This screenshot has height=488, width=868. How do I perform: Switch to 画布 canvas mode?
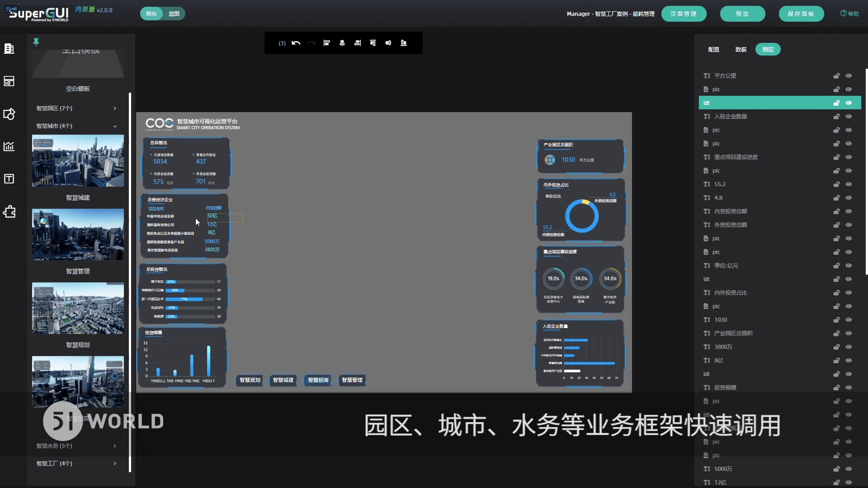[152, 14]
